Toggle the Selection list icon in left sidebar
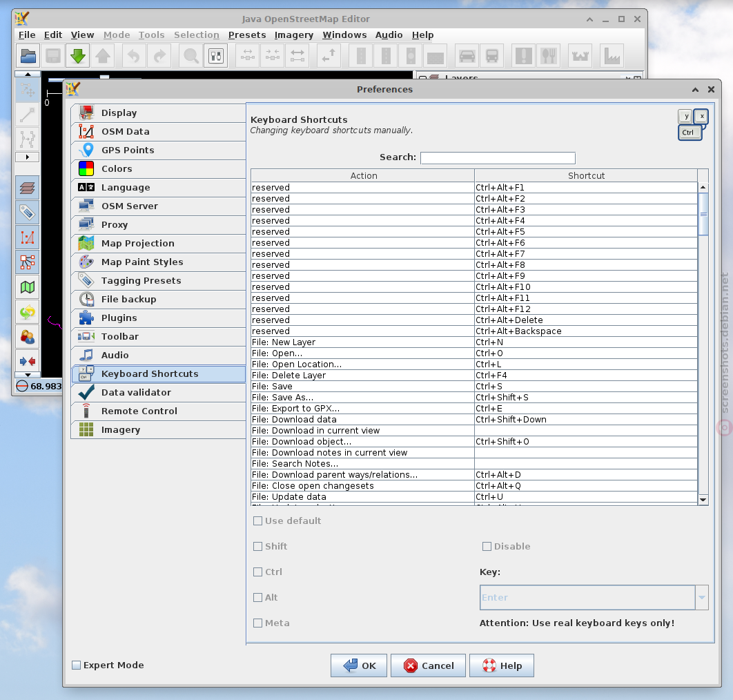 [x=27, y=237]
